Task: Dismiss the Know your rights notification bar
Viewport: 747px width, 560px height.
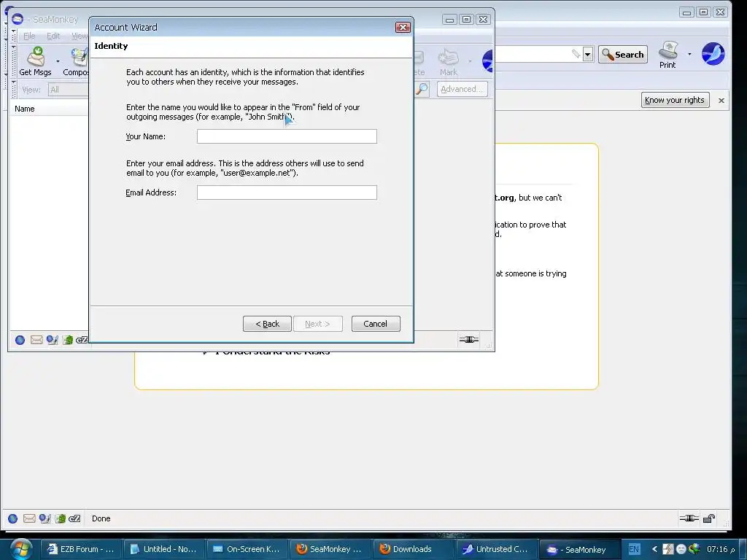Action: tap(721, 101)
